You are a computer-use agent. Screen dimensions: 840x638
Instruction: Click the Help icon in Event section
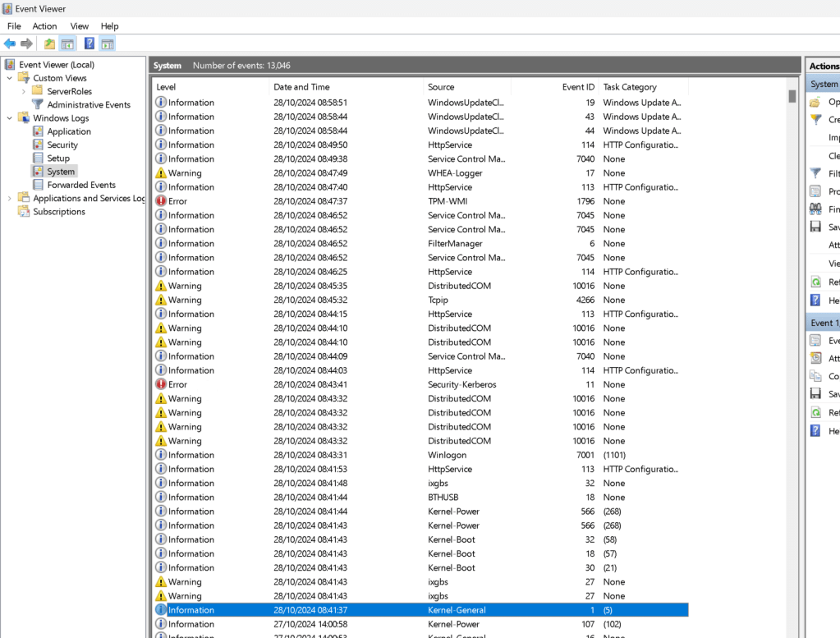click(x=815, y=431)
